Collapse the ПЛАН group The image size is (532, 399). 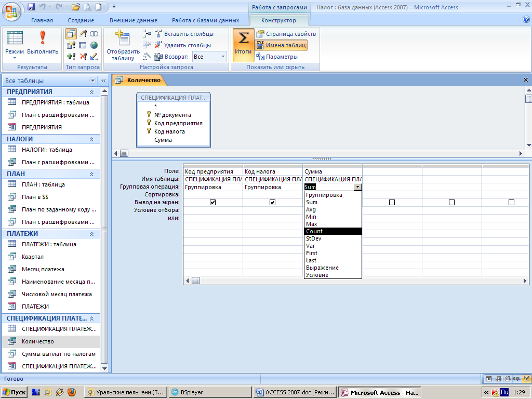click(x=91, y=174)
